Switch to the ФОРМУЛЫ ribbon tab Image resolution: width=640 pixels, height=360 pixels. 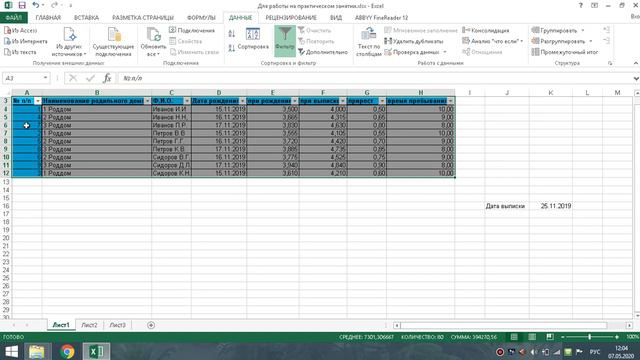[201, 18]
